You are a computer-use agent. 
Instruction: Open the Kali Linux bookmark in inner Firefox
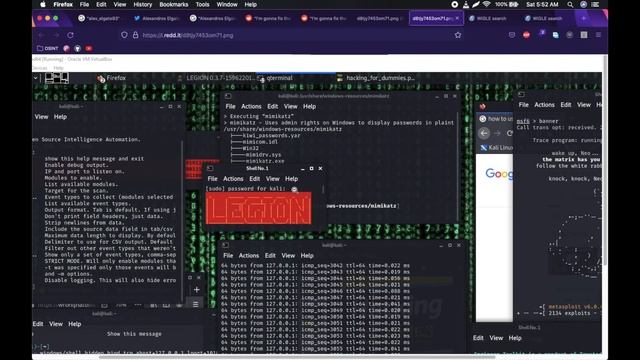tap(496, 147)
